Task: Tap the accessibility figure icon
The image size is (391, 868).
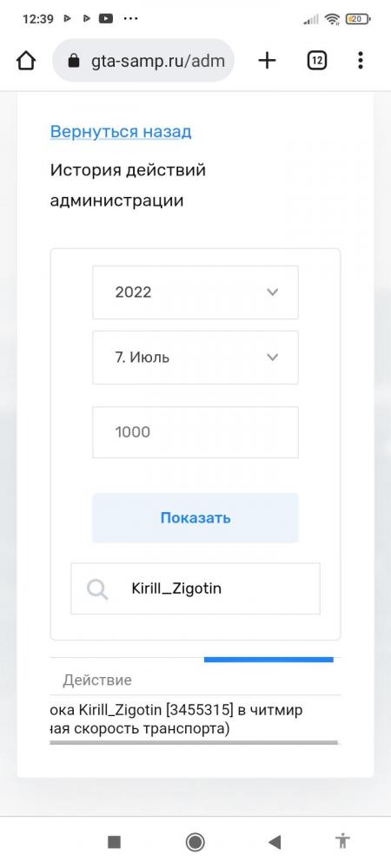Action: pos(343,841)
